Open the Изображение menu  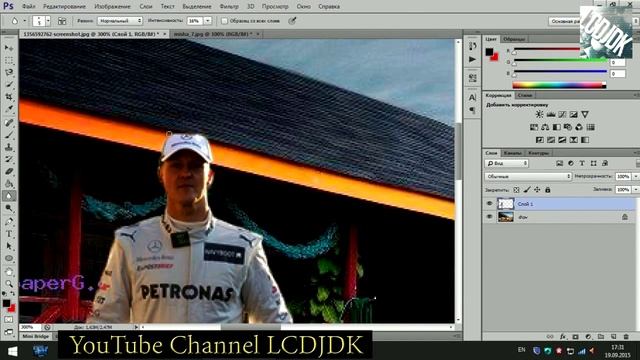click(112, 7)
